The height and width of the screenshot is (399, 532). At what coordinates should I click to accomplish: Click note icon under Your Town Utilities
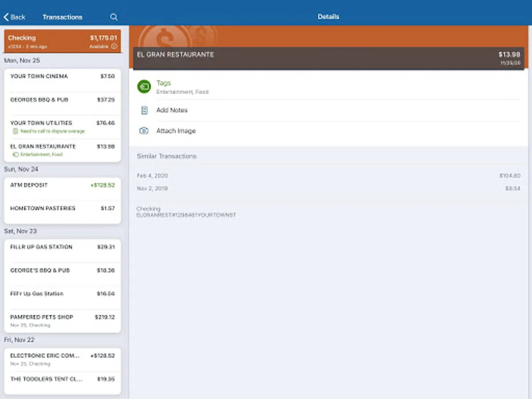click(16, 131)
